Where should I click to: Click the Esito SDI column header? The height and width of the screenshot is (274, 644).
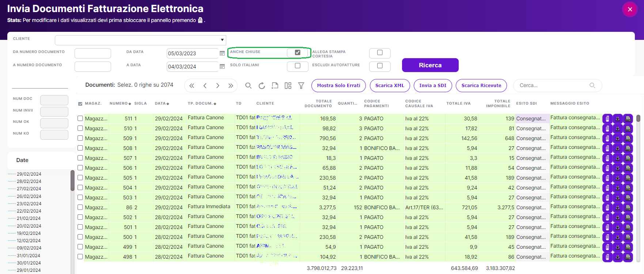click(x=526, y=104)
